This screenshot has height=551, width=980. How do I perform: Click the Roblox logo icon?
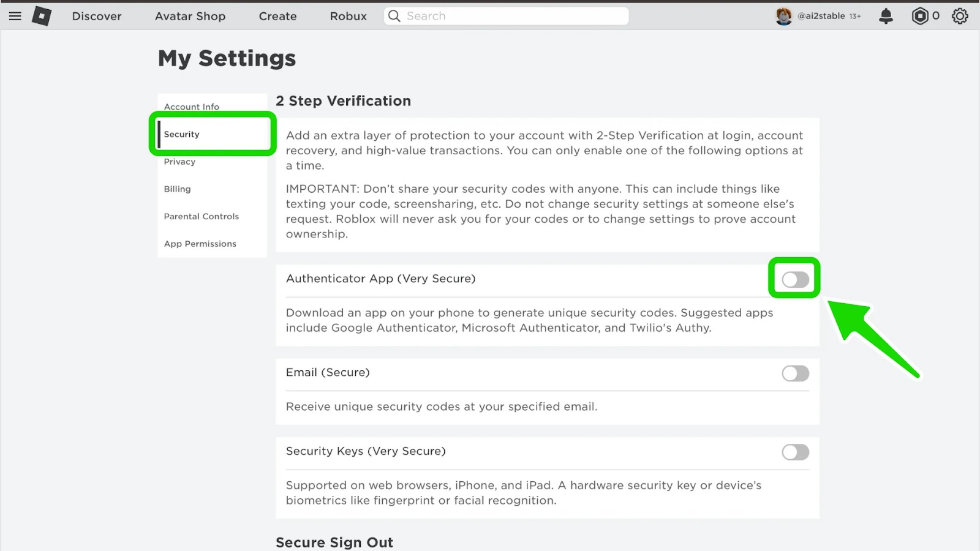pyautogui.click(x=42, y=16)
